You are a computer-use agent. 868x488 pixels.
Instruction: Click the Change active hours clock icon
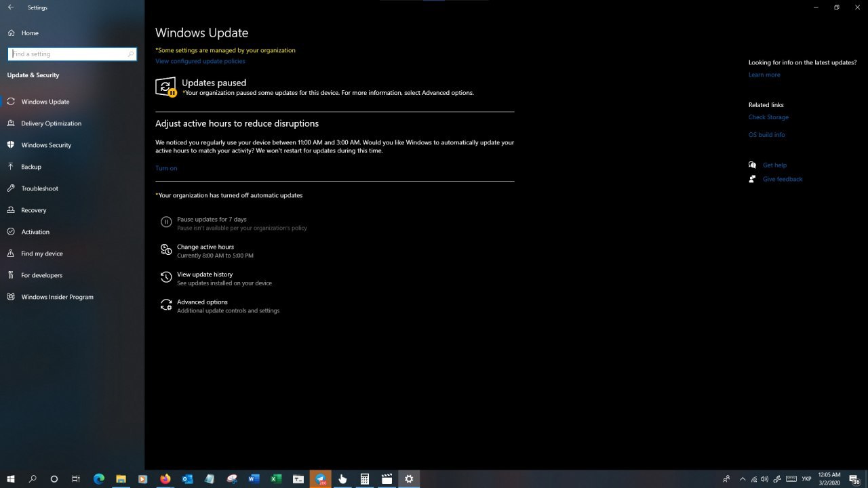pyautogui.click(x=166, y=249)
